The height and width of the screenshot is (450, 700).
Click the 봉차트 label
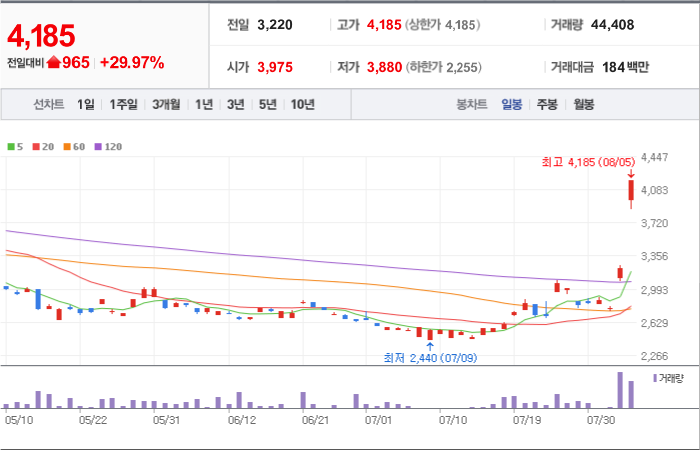coord(471,104)
